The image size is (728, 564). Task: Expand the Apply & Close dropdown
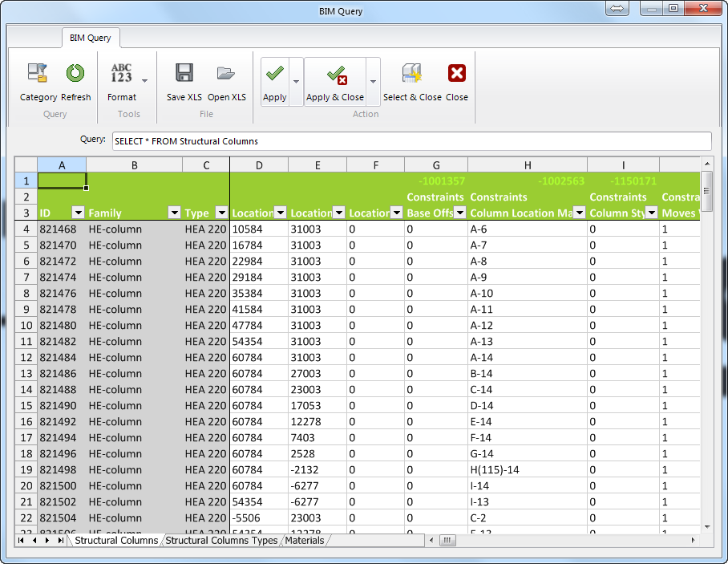click(x=371, y=83)
